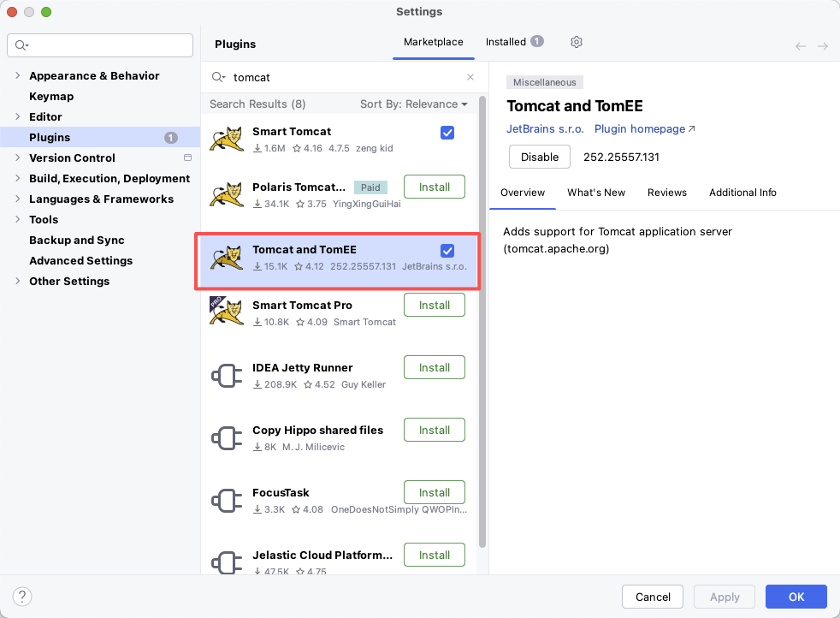This screenshot has height=618, width=840.
Task: Install Smart Tomcat Pro
Action: tap(435, 305)
